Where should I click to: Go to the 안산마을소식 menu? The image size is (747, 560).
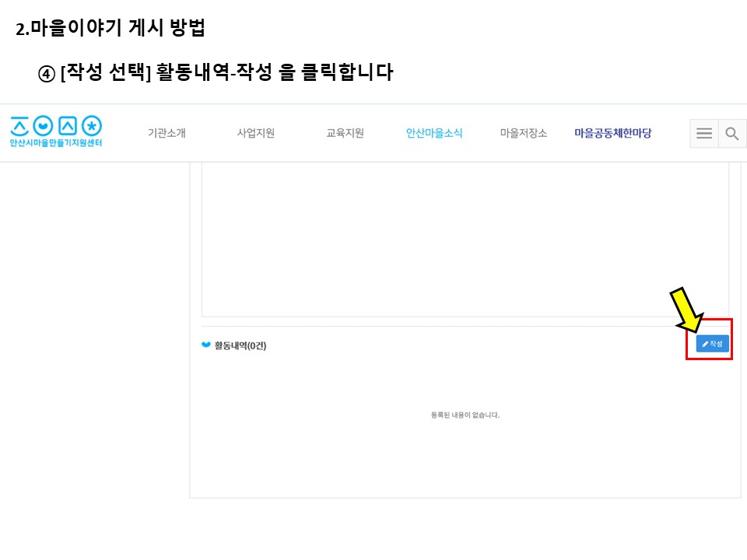coord(434,133)
